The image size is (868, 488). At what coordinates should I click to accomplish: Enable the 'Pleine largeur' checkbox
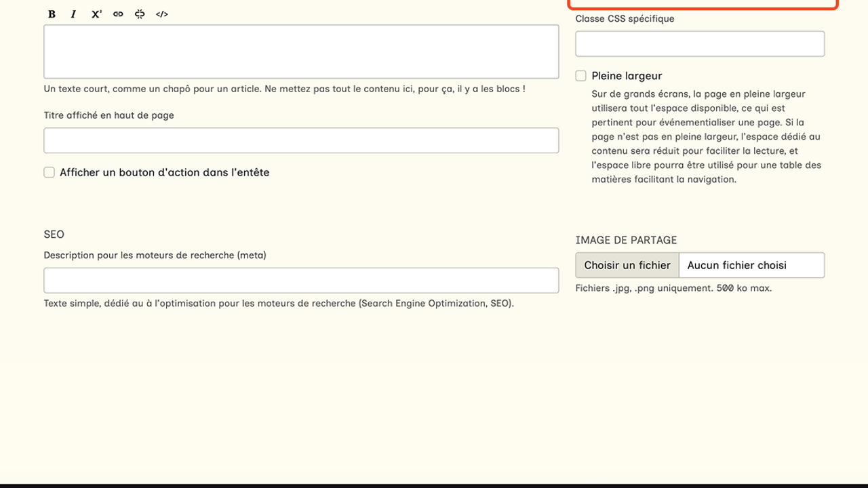[581, 76]
